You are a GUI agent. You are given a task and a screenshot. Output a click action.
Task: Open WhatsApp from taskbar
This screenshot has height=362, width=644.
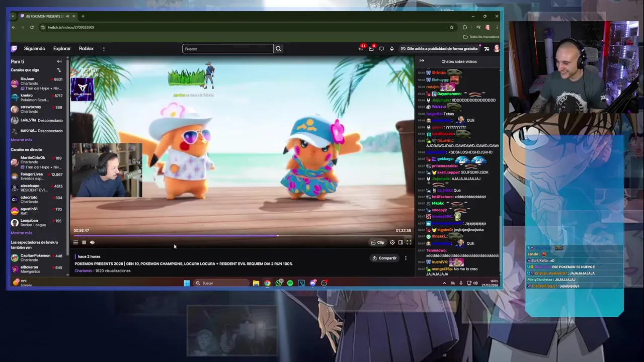279,283
